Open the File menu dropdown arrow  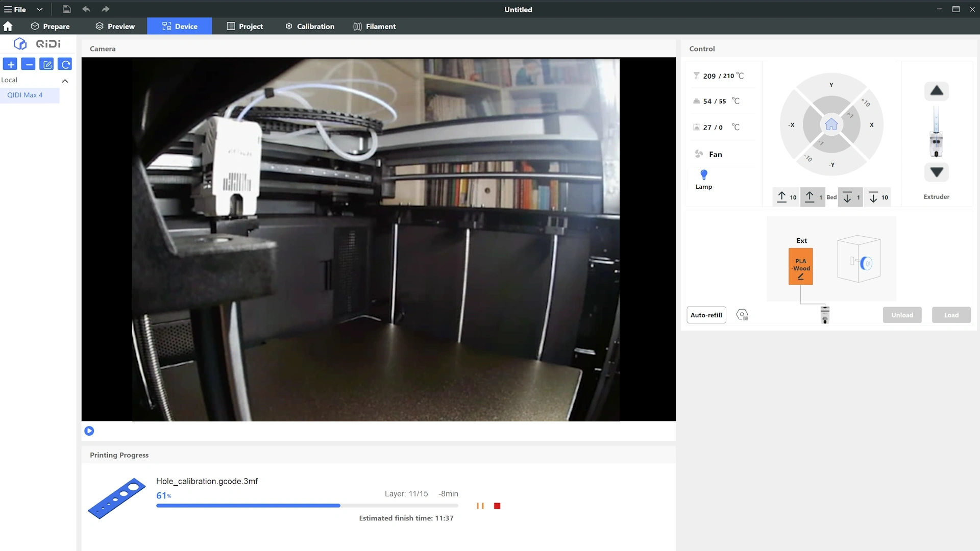pyautogui.click(x=39, y=9)
